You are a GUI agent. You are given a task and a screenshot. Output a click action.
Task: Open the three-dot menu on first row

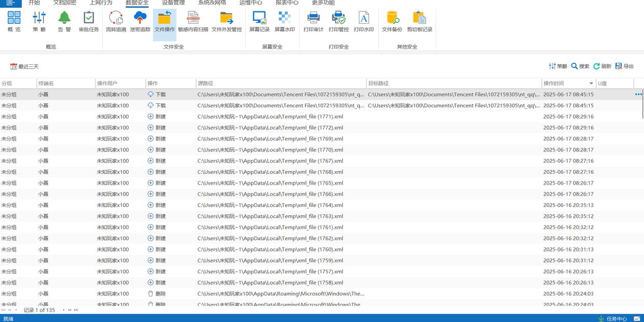[x=638, y=94]
